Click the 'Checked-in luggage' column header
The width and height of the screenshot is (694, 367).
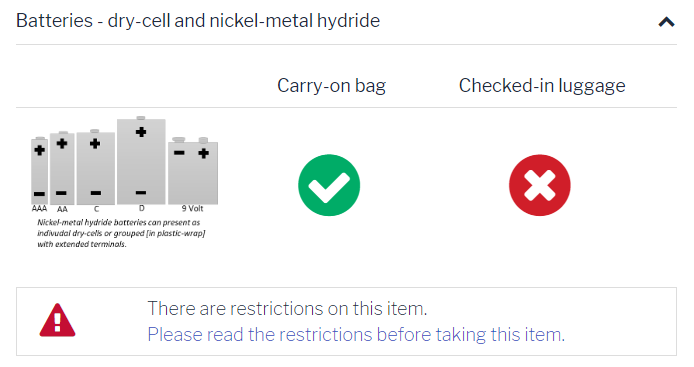pyautogui.click(x=542, y=85)
